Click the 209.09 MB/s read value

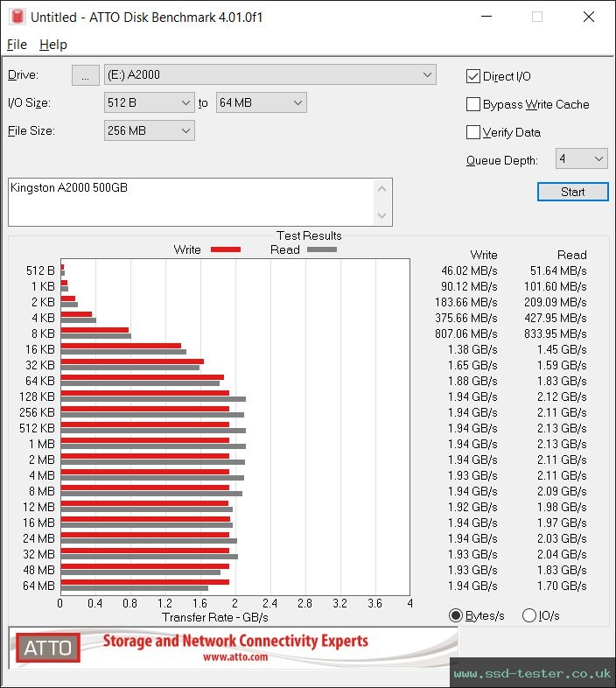point(555,302)
